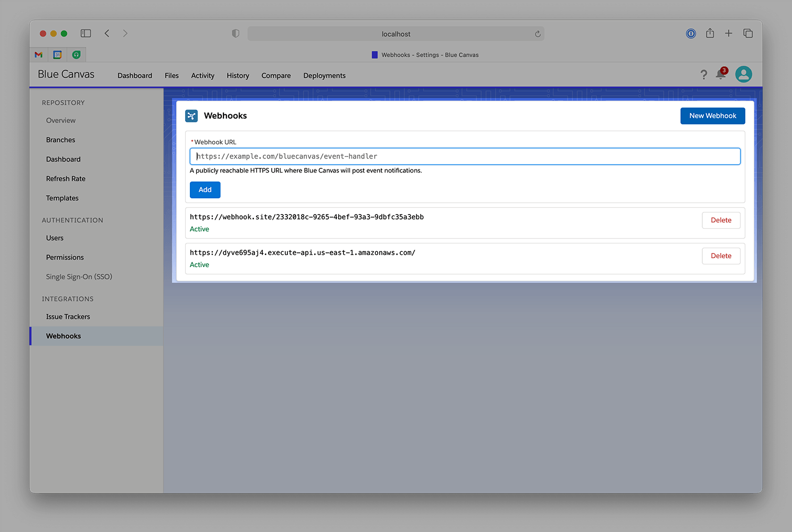Click the Webhooks - Settings browser tab
792x532 pixels.
[425, 55]
